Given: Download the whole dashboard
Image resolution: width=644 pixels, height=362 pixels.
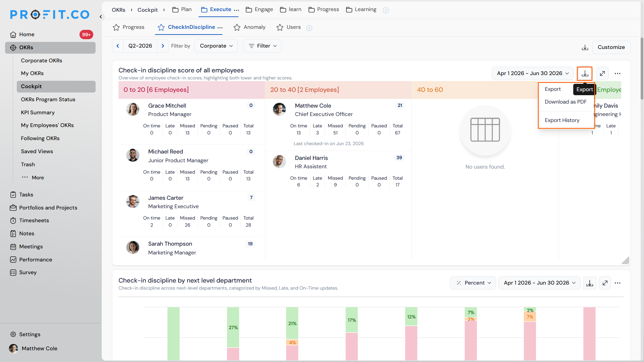Looking at the screenshot, I should pyautogui.click(x=585, y=48).
